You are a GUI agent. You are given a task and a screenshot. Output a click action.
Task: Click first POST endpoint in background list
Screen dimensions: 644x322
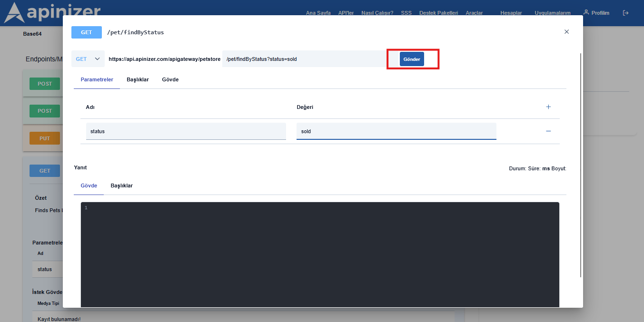45,84
